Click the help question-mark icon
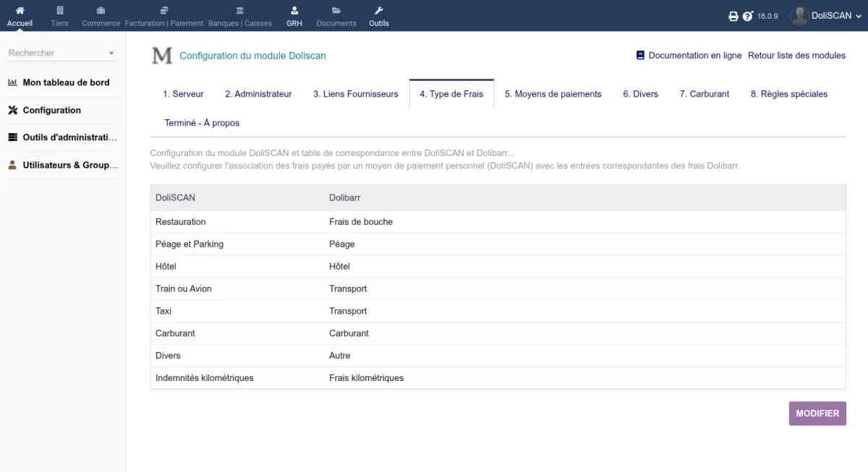The height and width of the screenshot is (472, 868). point(748,16)
